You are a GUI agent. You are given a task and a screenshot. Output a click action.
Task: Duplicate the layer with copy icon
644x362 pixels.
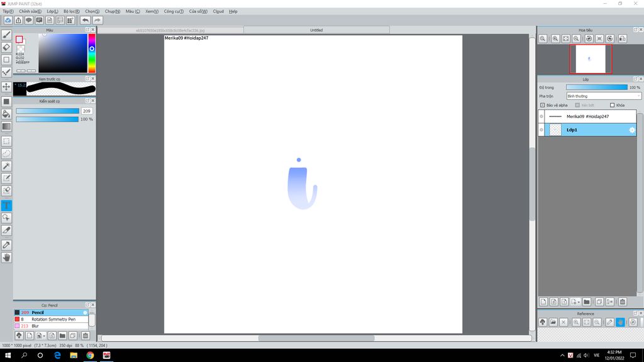click(599, 302)
